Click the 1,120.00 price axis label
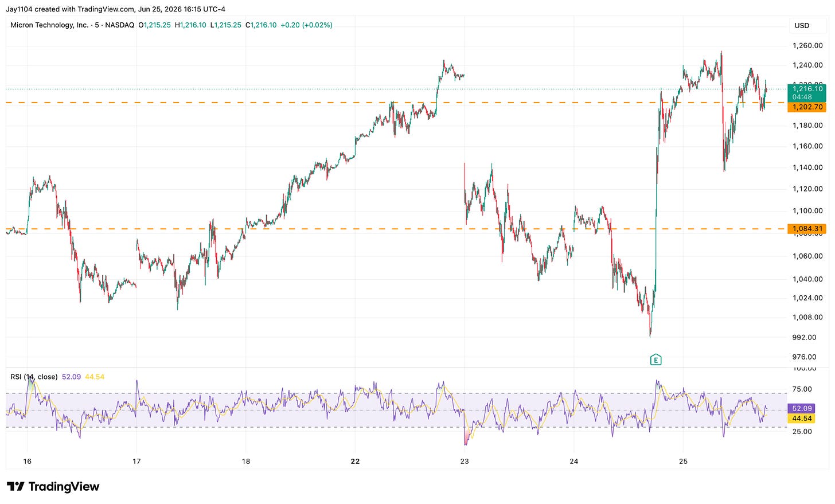The image size is (835, 504). [x=807, y=189]
